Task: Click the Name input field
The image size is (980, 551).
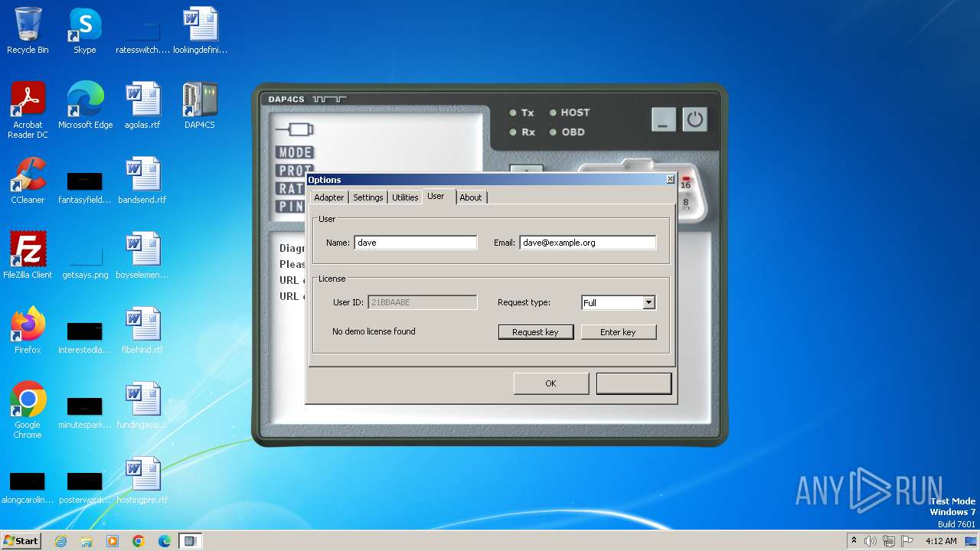Action: pos(416,243)
